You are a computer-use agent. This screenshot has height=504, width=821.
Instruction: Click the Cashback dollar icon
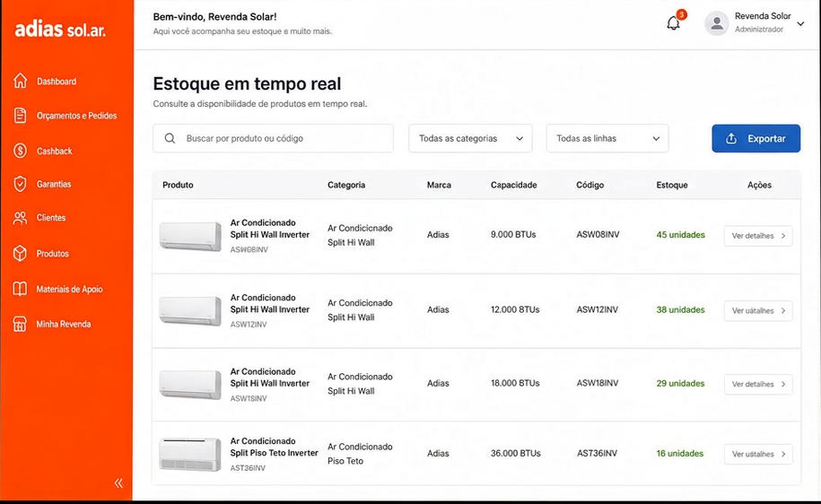tap(20, 151)
